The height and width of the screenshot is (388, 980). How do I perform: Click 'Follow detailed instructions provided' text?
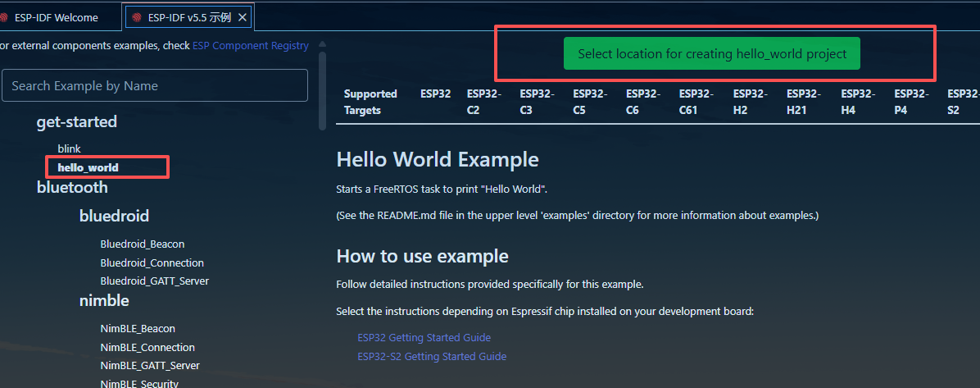(x=490, y=284)
